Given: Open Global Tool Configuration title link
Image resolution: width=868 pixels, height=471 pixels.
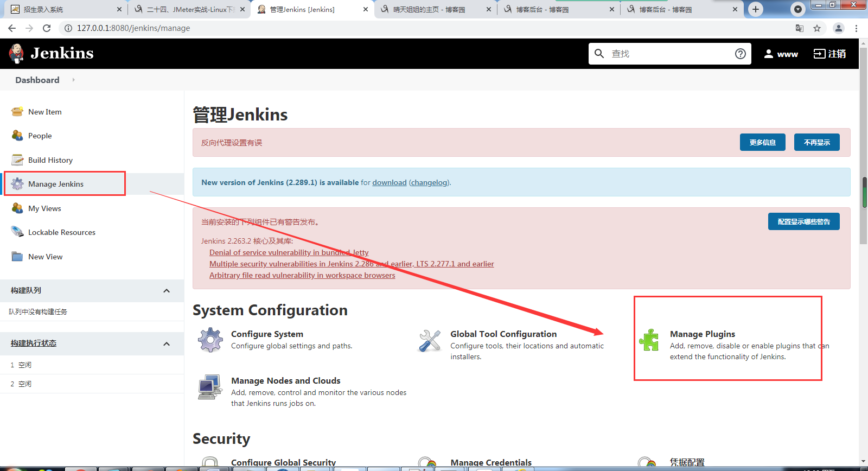Looking at the screenshot, I should point(503,334).
